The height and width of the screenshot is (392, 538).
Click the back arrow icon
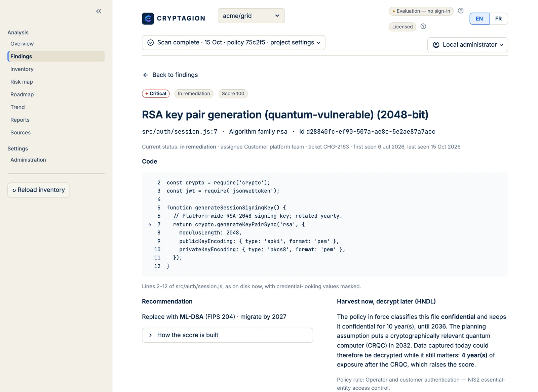(x=146, y=75)
